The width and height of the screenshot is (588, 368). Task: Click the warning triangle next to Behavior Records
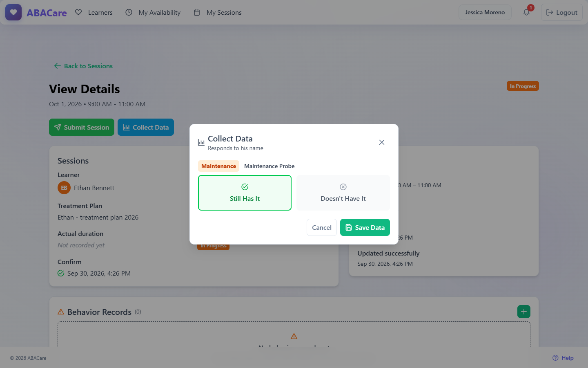(61, 312)
